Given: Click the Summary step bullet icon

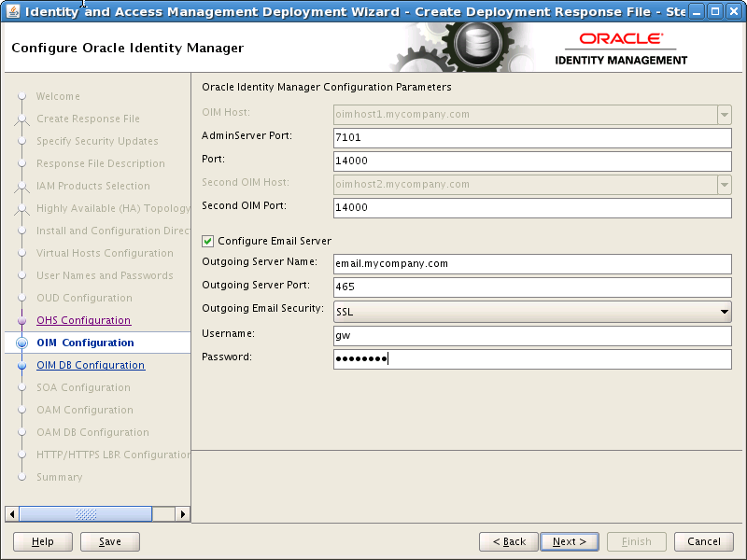Looking at the screenshot, I should (21, 477).
